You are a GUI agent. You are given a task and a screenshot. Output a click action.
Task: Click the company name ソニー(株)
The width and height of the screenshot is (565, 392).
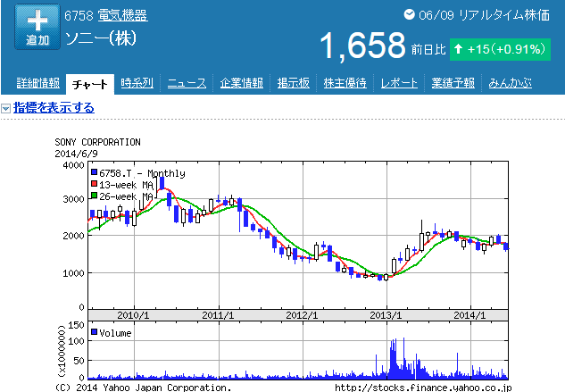(x=101, y=38)
